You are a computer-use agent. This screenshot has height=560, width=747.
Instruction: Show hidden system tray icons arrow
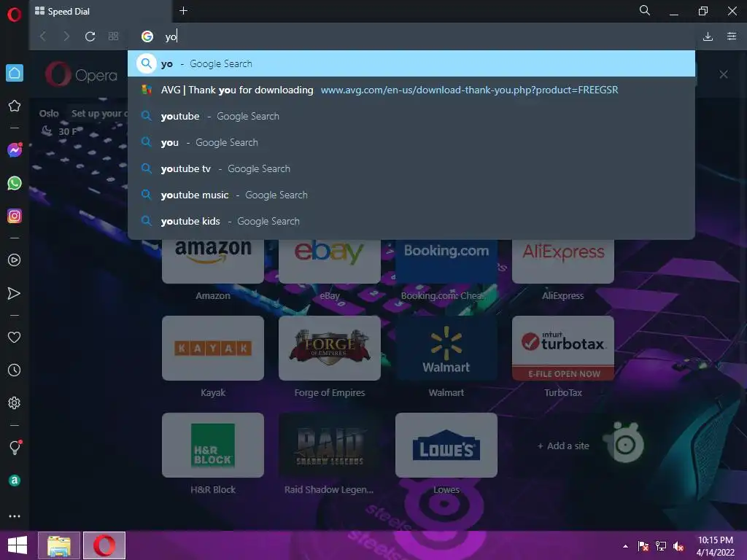[625, 546]
